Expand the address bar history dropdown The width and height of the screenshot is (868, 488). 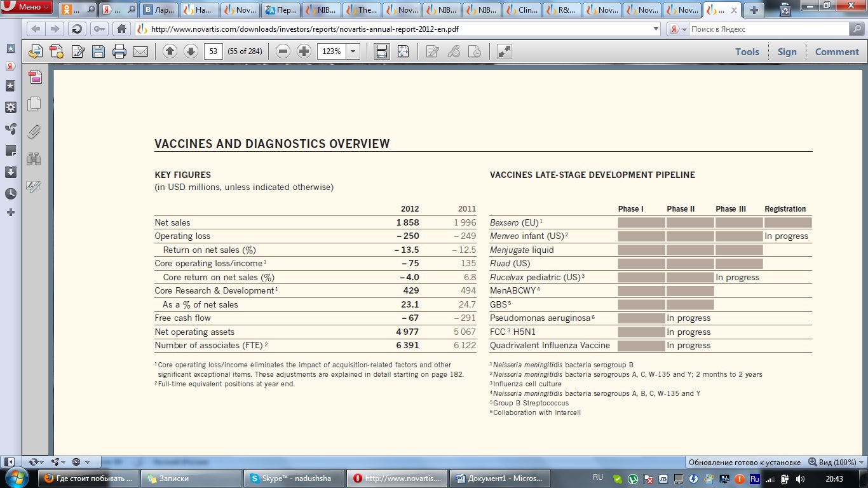tap(656, 29)
